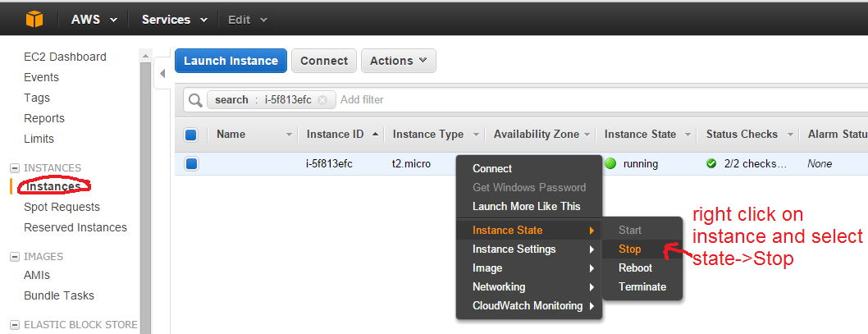Image resolution: width=868 pixels, height=334 pixels.
Task: Select Stop from the Instance State submenu
Action: [x=630, y=249]
